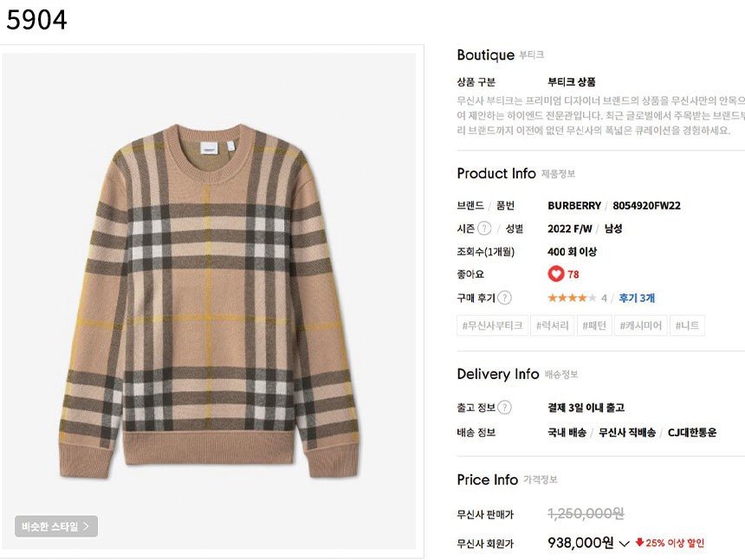Click product number 8054920FW22
The width and height of the screenshot is (745, 560).
(646, 205)
